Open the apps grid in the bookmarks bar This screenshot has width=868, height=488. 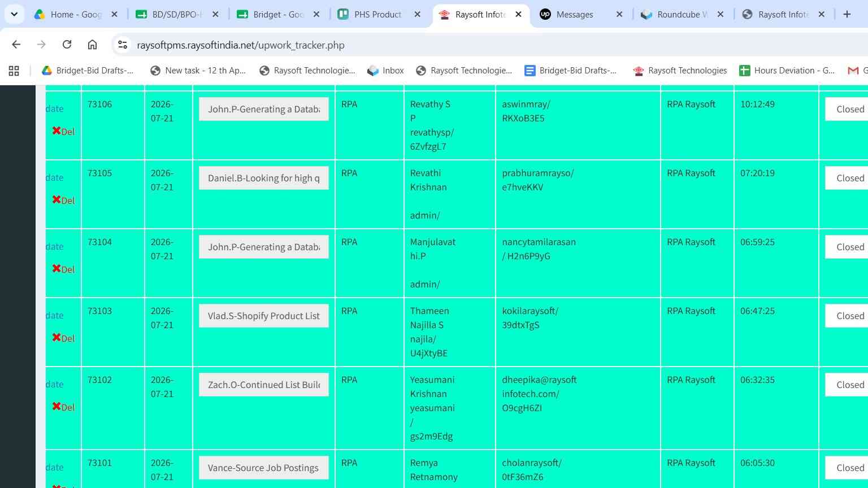tap(14, 71)
